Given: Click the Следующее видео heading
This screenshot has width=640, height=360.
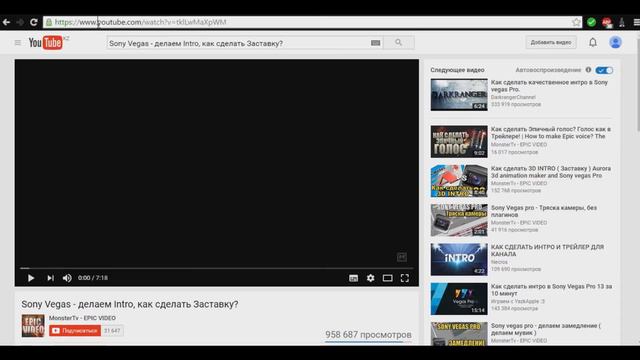Looking at the screenshot, I should click(457, 70).
